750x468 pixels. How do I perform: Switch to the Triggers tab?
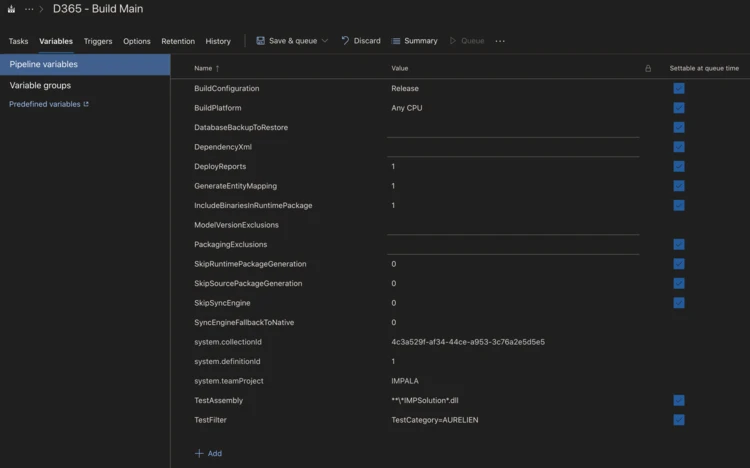pos(98,41)
